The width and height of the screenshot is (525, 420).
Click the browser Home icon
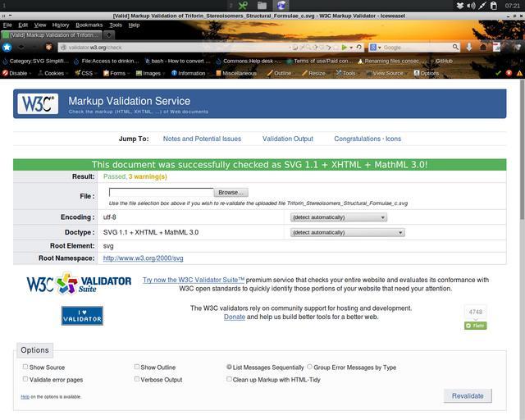(x=484, y=48)
